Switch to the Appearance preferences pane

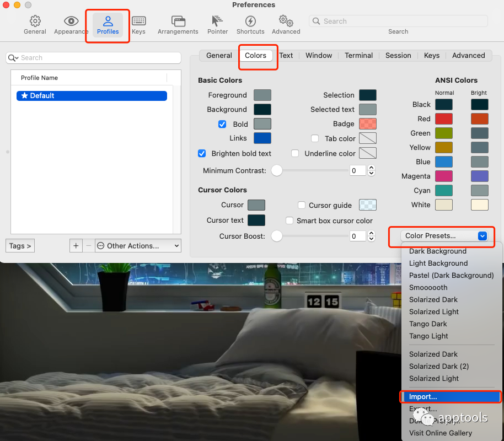(x=71, y=25)
